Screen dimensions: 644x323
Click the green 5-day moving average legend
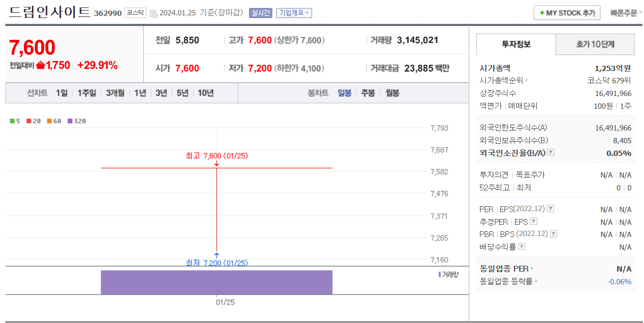15,121
